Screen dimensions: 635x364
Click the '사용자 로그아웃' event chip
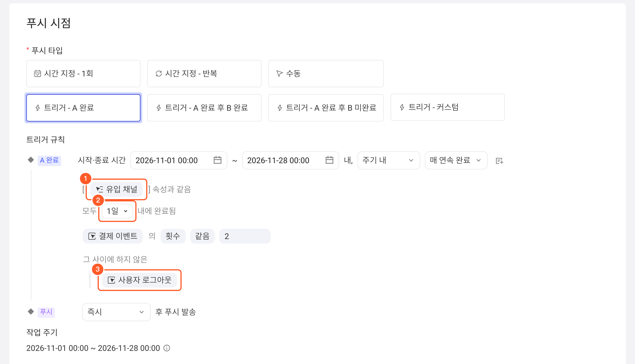[x=140, y=280]
